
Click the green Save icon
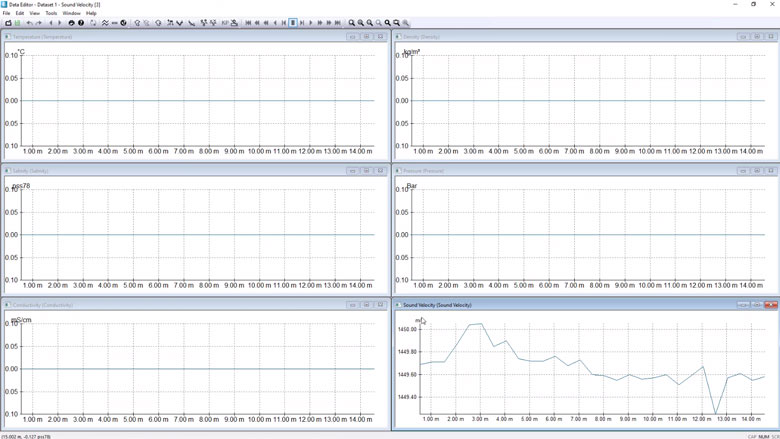pos(17,23)
